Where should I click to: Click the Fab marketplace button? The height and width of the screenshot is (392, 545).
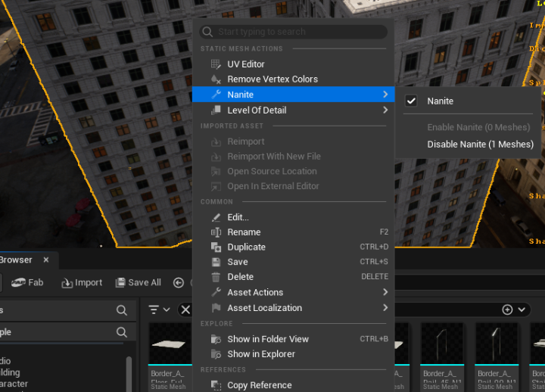coord(28,282)
